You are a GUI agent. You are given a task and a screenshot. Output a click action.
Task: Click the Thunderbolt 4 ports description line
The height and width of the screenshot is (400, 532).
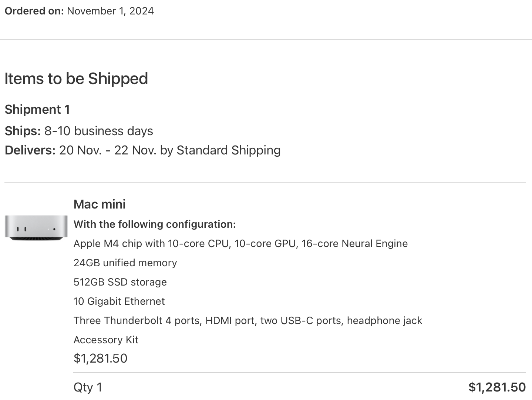click(x=248, y=321)
